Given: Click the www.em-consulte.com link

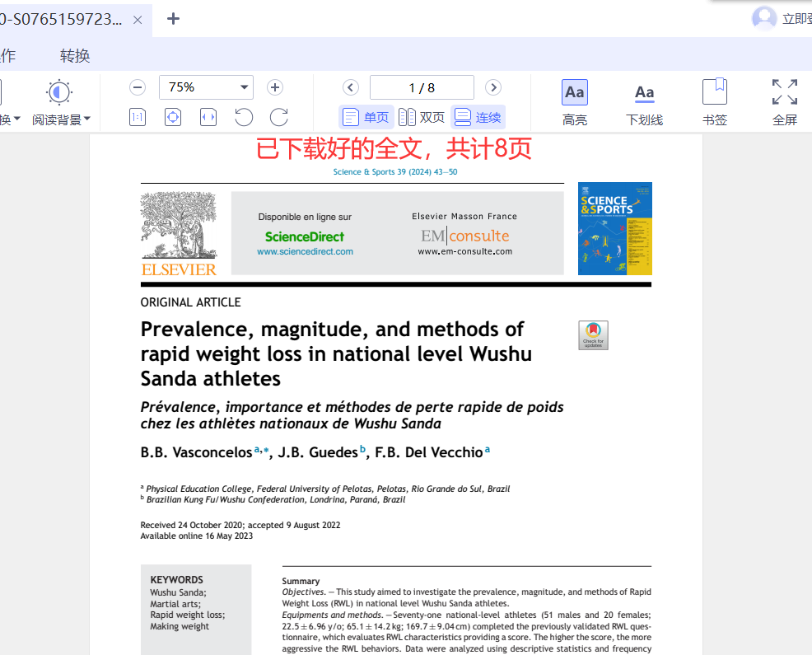Looking at the screenshot, I should click(x=465, y=251).
